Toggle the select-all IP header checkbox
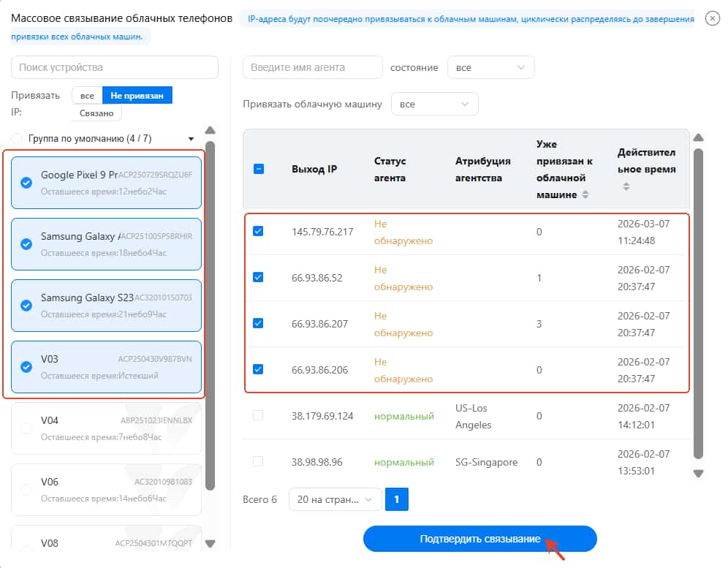This screenshot has height=568, width=728. coord(259,169)
